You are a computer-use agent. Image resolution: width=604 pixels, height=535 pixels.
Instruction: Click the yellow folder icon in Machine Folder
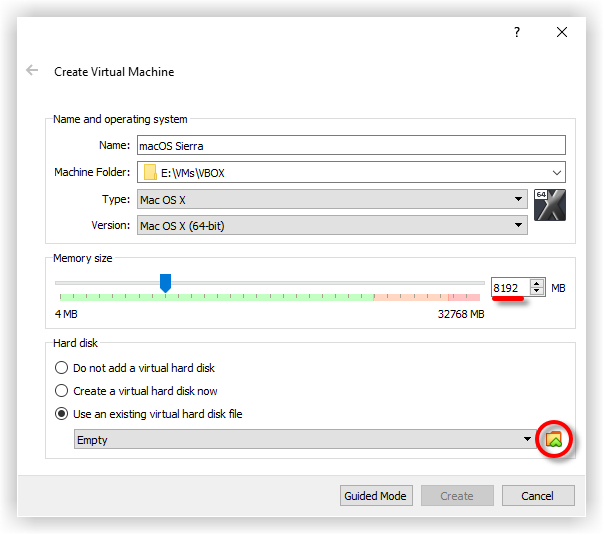point(150,172)
